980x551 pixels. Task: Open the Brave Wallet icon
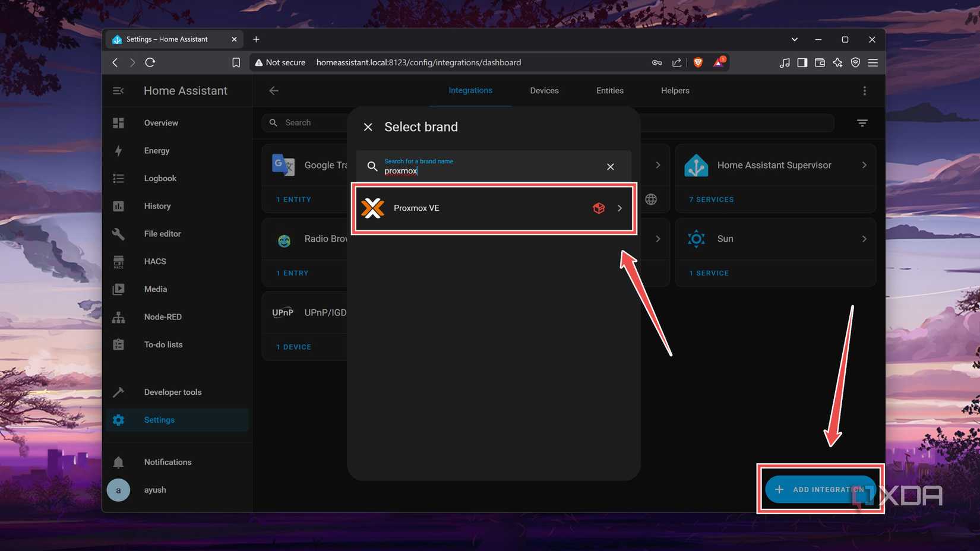click(x=820, y=62)
